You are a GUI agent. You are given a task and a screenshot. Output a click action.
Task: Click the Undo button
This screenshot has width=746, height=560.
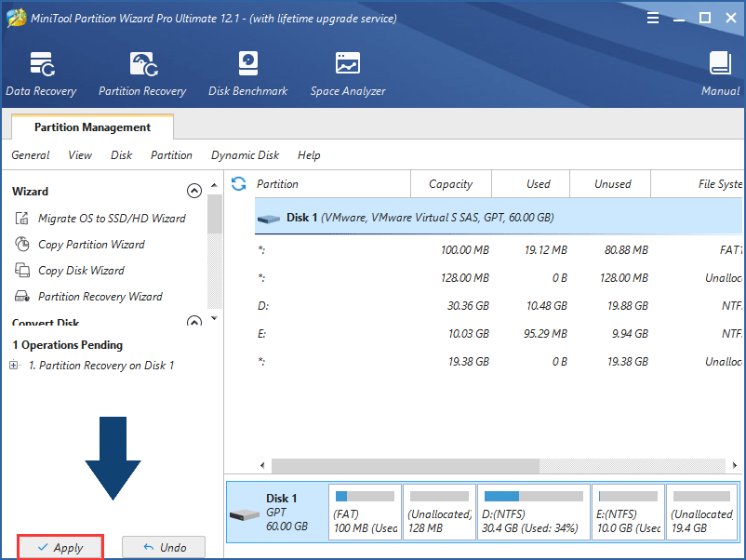(164, 546)
